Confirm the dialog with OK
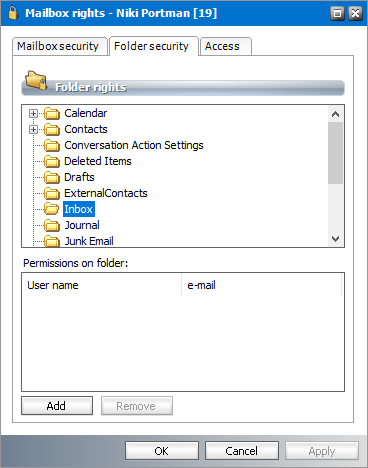Image resolution: width=368 pixels, height=468 pixels. tap(162, 451)
